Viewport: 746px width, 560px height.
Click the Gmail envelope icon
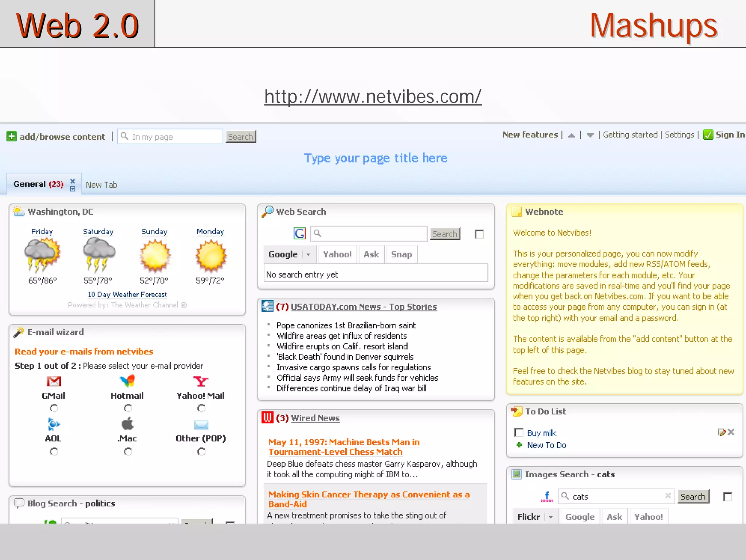[54, 381]
